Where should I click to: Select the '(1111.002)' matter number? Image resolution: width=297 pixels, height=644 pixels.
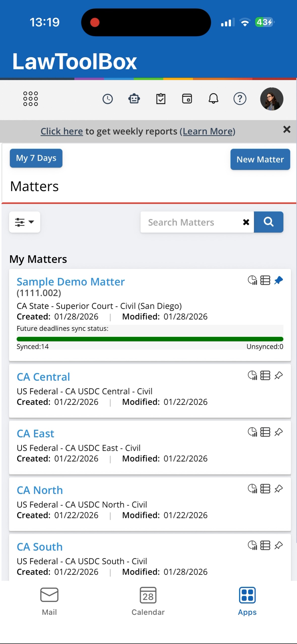(39, 293)
